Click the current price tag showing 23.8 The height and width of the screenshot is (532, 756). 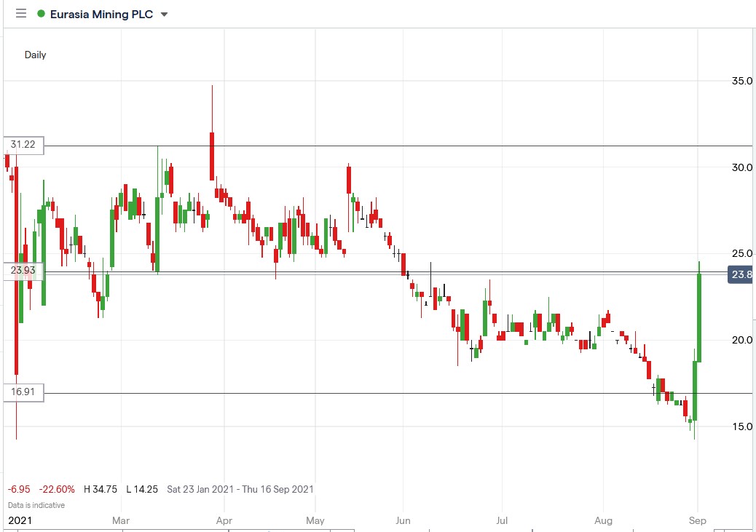click(740, 275)
